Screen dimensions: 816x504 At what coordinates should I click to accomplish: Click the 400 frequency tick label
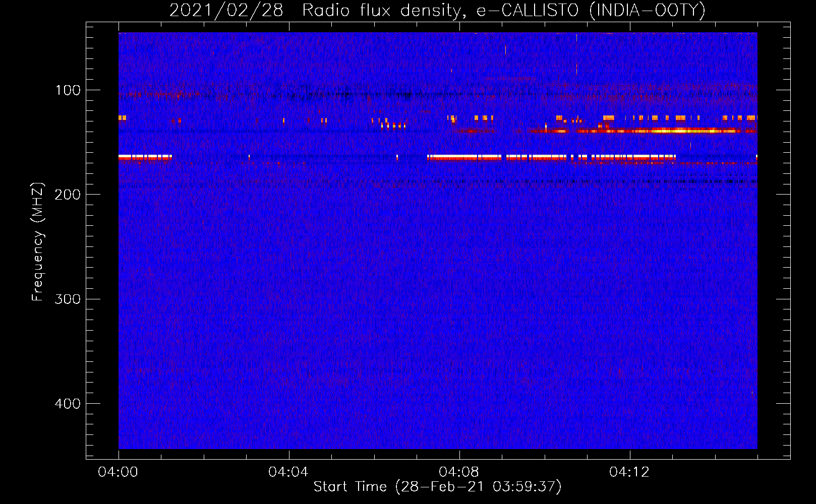coord(68,404)
